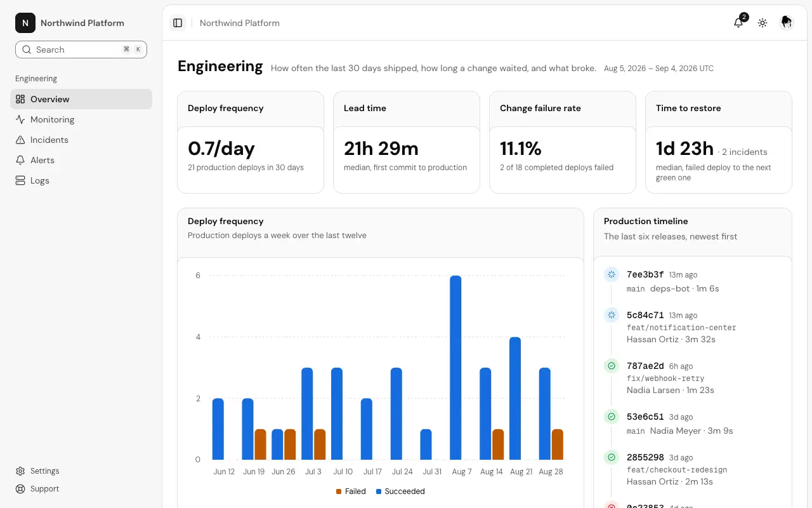Click the "fix/webhook-retry" branch name
Screen dimensions: 812x508
tap(665, 378)
